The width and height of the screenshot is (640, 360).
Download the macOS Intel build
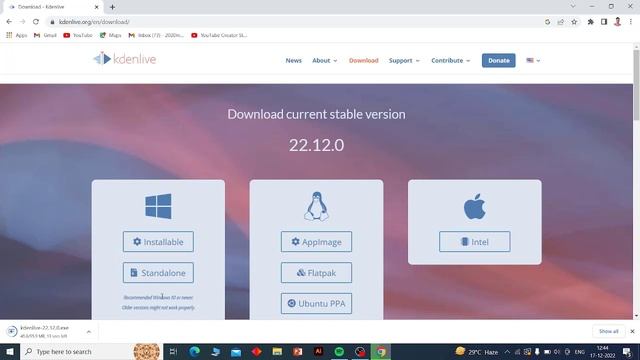[x=474, y=242]
